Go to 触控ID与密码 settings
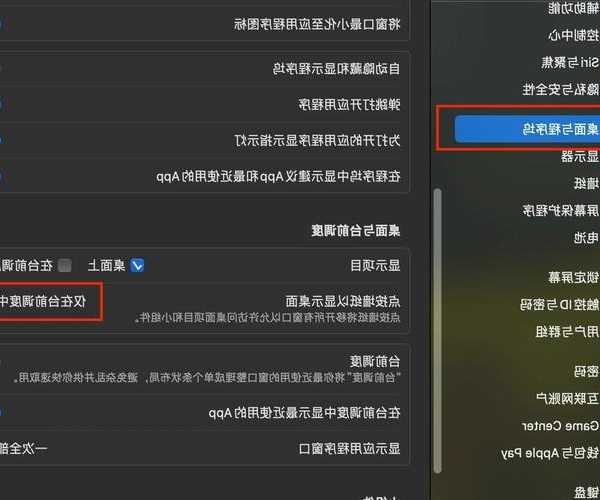The image size is (600, 500). (x=559, y=305)
